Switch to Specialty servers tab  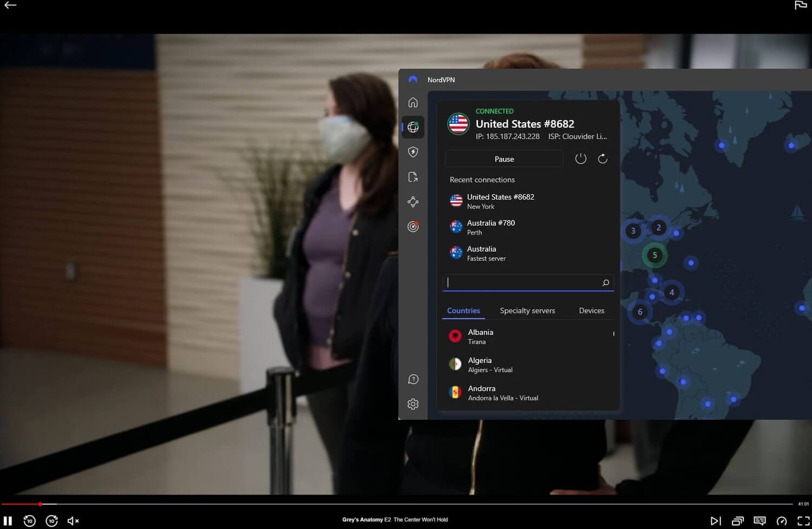click(x=527, y=310)
